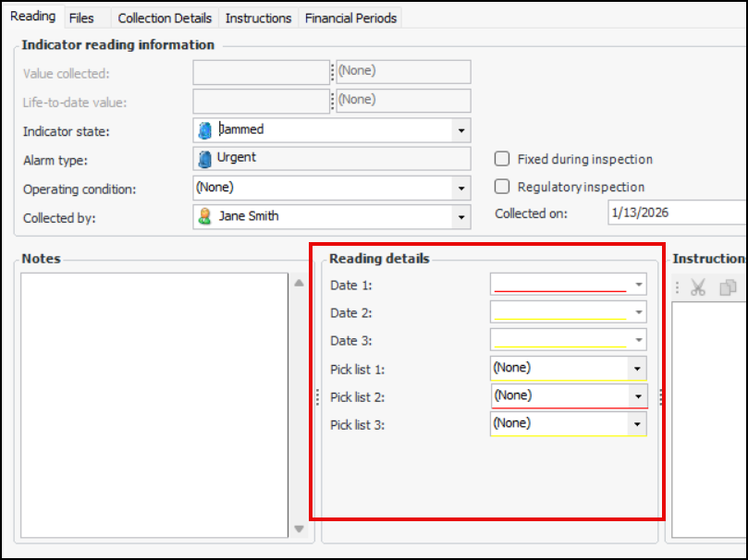Click the Jane Smith user icon
Image resolution: width=748 pixels, height=560 pixels.
[205, 216]
